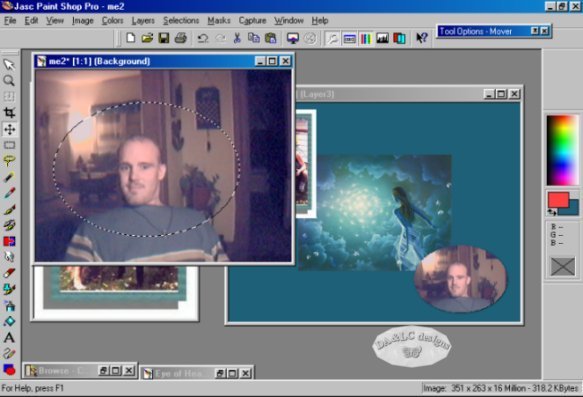Close the Tool Options - Mover window
Viewport: 583px width, 397px height.
[544, 31]
